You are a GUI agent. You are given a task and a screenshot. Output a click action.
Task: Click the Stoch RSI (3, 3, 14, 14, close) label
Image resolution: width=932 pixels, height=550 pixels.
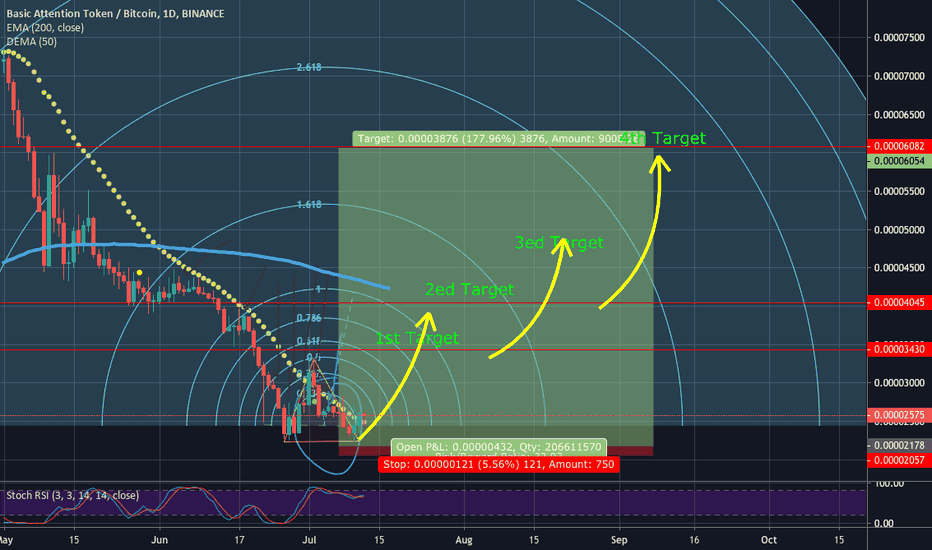[x=73, y=495]
